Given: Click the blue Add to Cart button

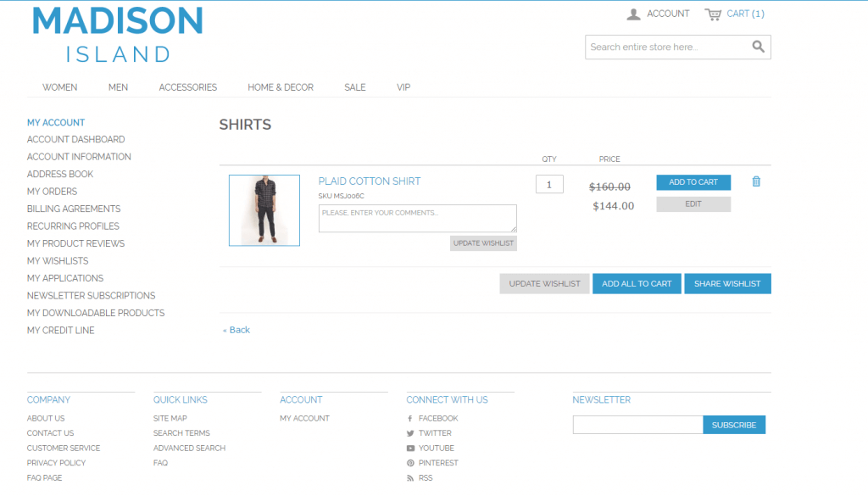Looking at the screenshot, I should coord(693,182).
